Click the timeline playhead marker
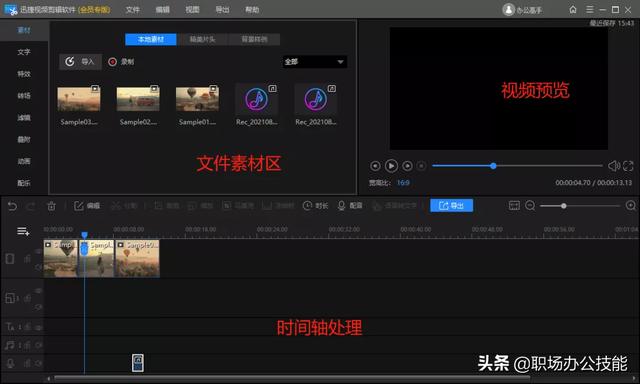 click(84, 235)
